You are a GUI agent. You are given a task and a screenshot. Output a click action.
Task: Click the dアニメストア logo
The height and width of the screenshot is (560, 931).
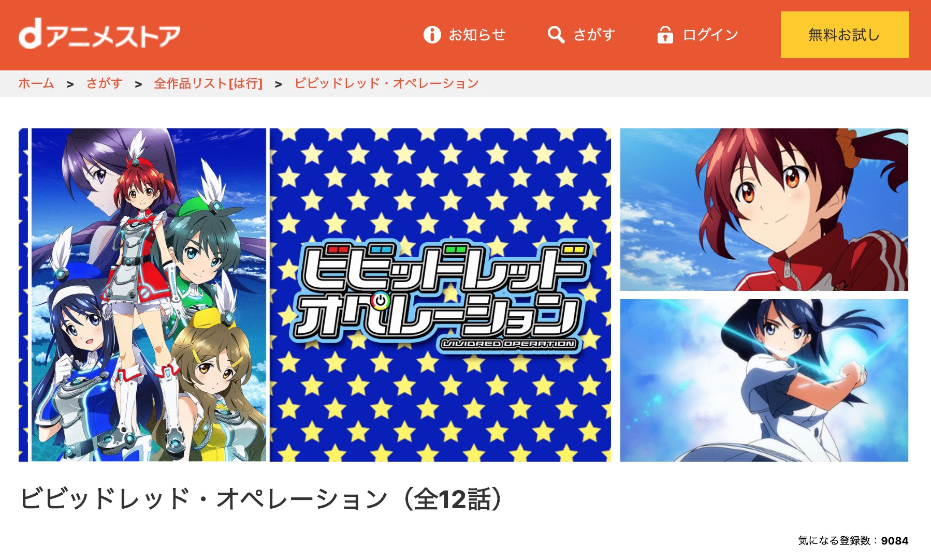coord(99,35)
